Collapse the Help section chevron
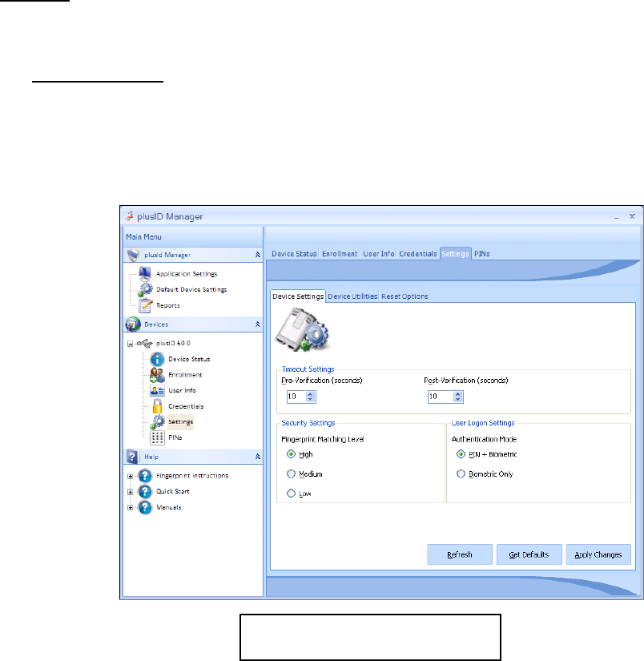 coord(257,457)
